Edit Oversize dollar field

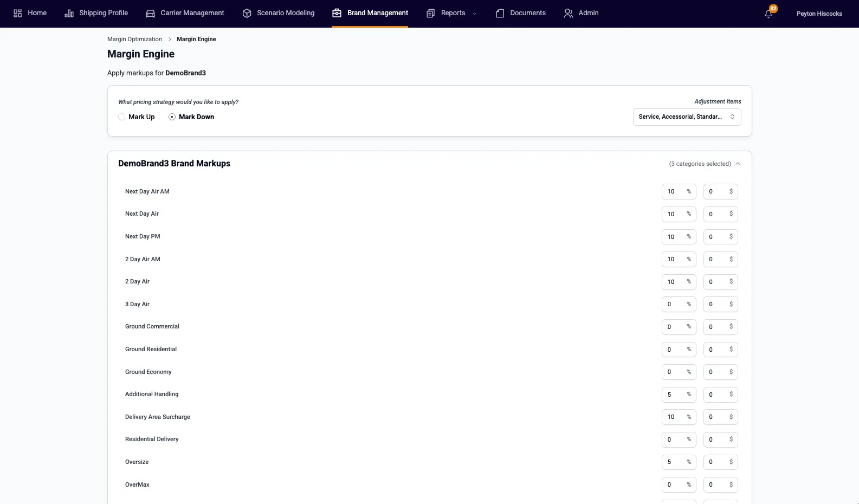(720, 462)
